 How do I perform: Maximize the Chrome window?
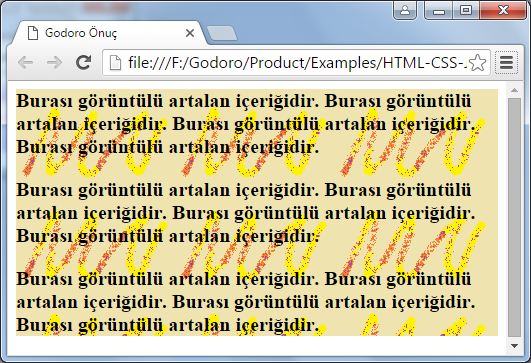pos(466,10)
